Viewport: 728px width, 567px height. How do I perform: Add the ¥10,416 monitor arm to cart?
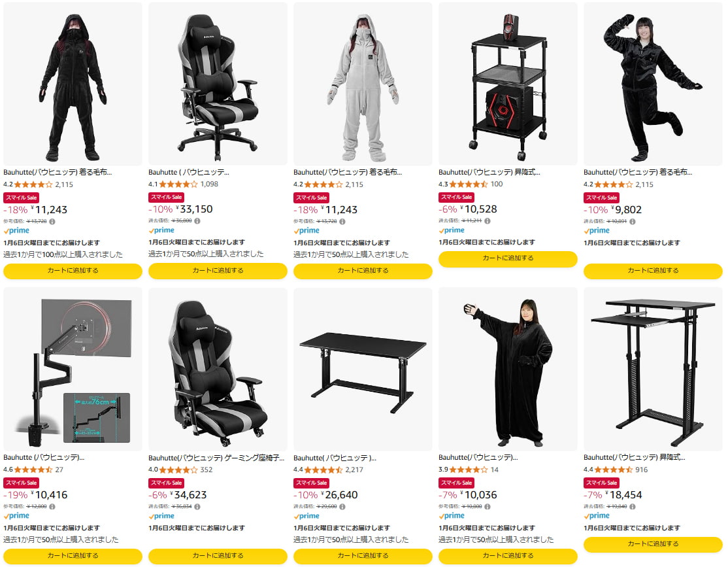[73, 556]
